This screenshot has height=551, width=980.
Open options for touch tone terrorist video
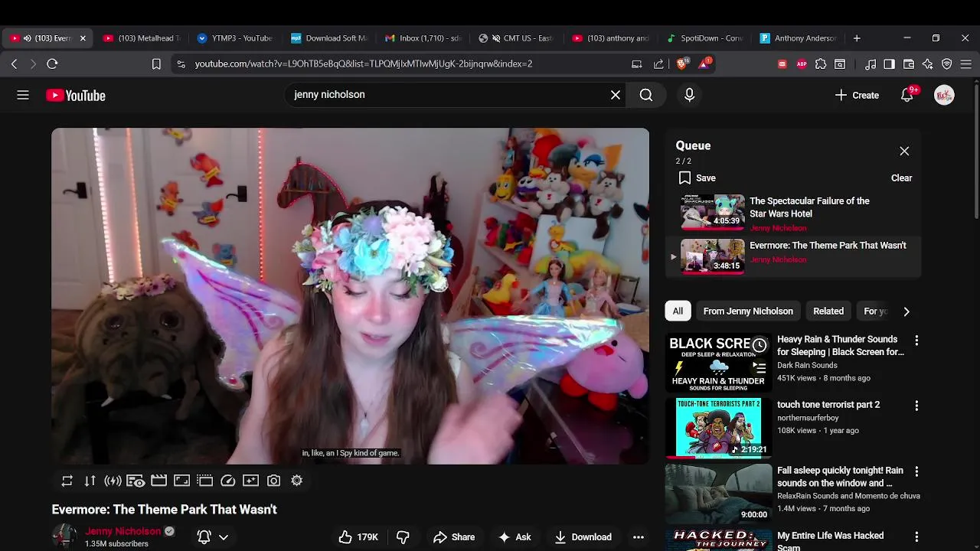916,406
